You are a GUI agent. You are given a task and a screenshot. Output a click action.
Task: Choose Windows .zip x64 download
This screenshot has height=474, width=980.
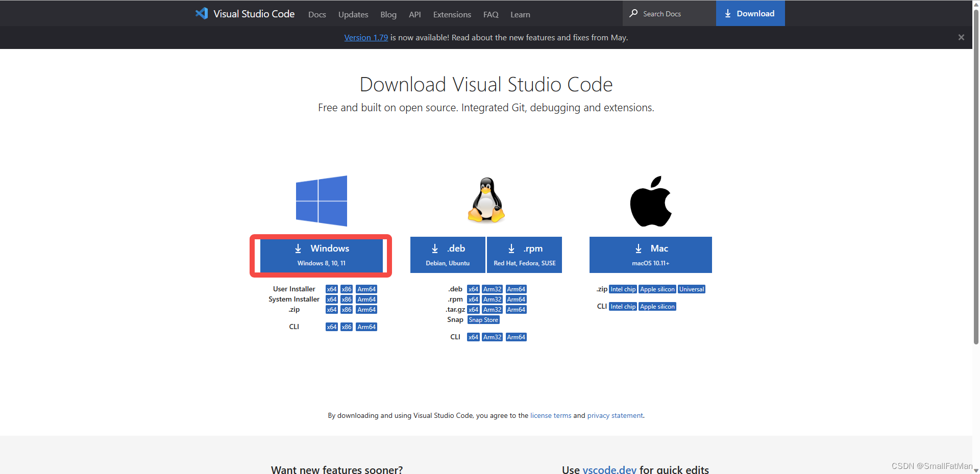tap(332, 310)
